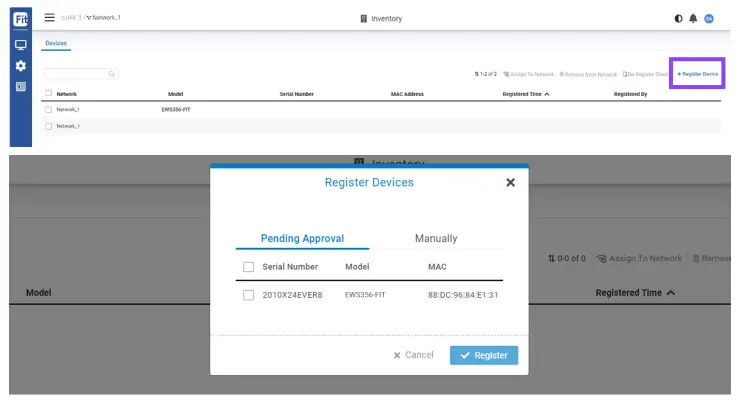The height and width of the screenshot is (408, 746).
Task: Click Serial Number header in top table
Action: pos(296,94)
